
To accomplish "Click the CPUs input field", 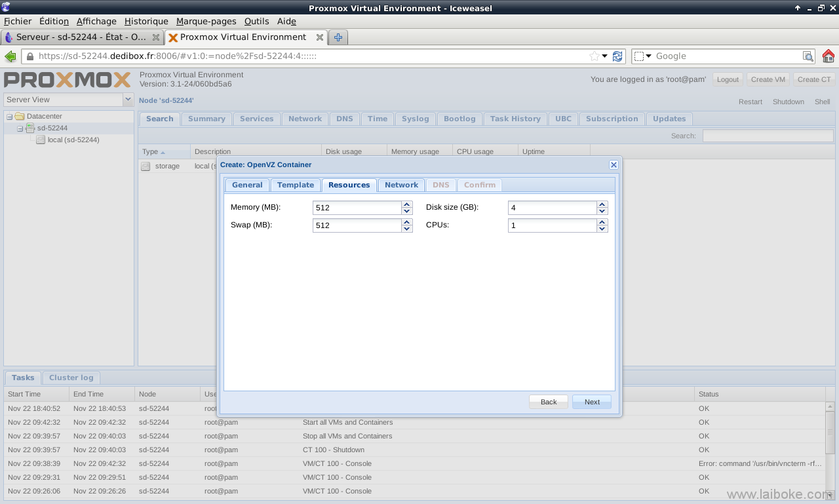I will 553,225.
